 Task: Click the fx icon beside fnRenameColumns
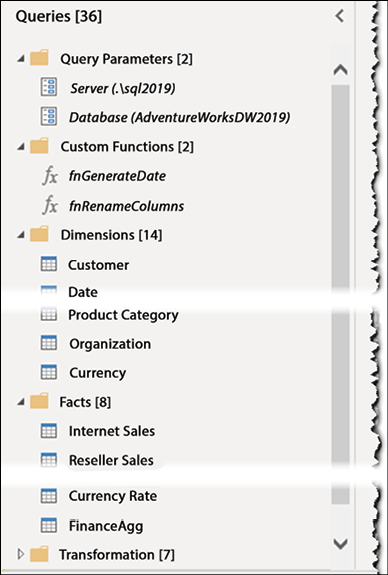coord(50,206)
